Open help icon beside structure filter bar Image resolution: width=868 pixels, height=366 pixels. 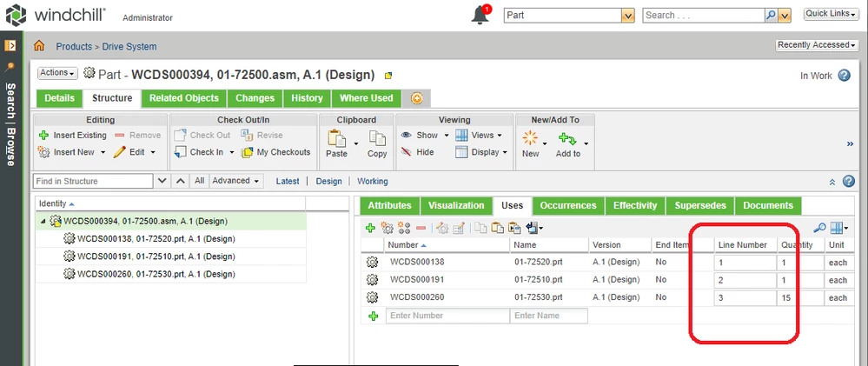tap(848, 181)
